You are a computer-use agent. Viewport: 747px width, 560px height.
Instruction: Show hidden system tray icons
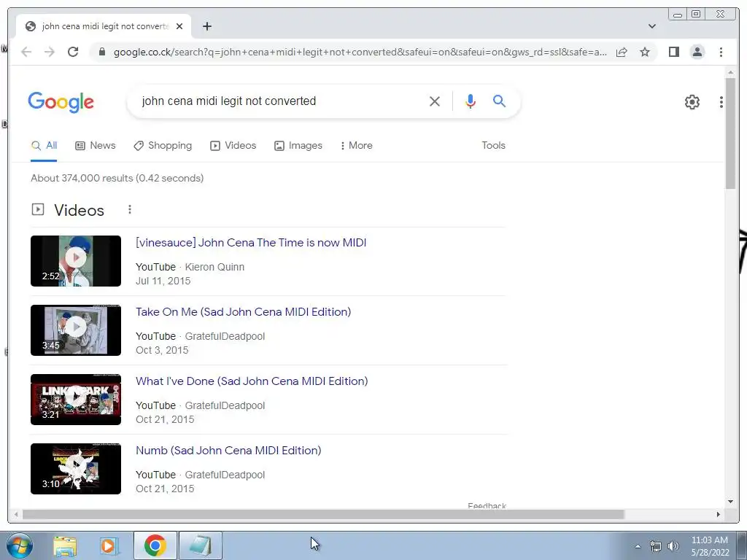tap(638, 546)
